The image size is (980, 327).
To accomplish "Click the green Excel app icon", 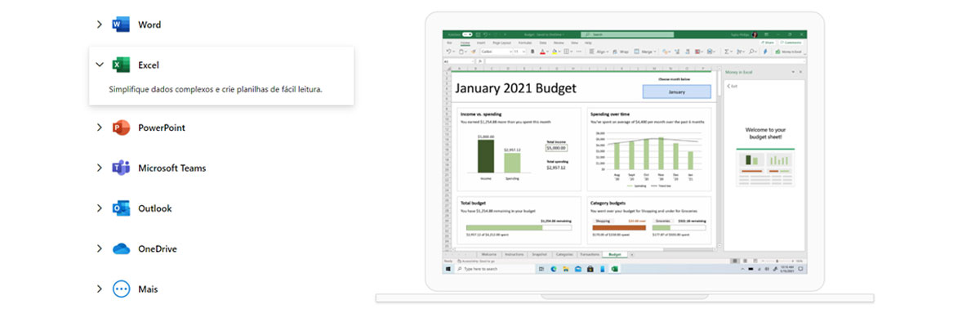I will pos(121,65).
